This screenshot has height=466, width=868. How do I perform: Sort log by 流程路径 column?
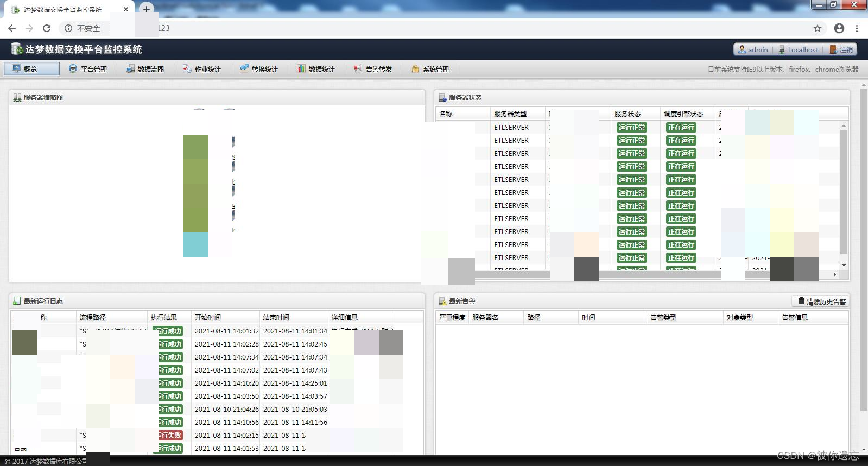[x=112, y=318]
